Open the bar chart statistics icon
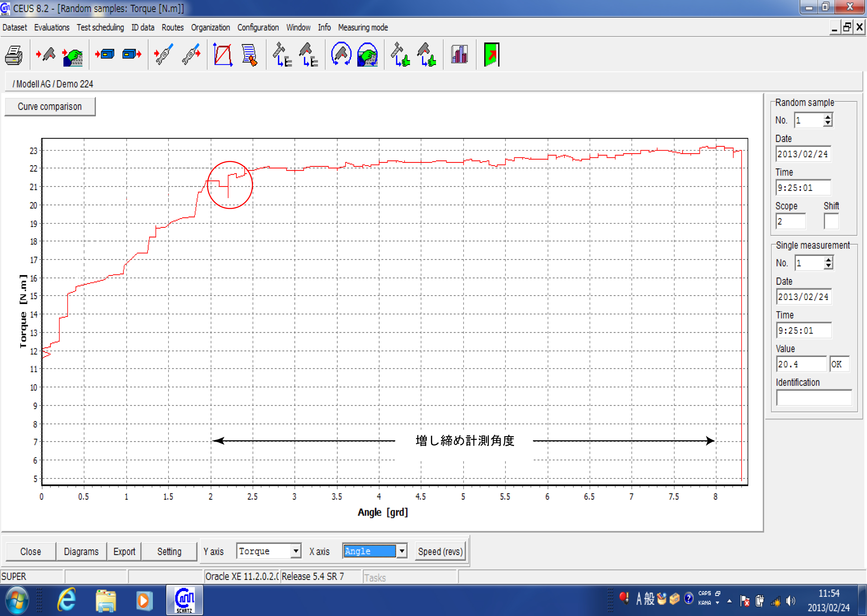The image size is (867, 616). point(459,54)
